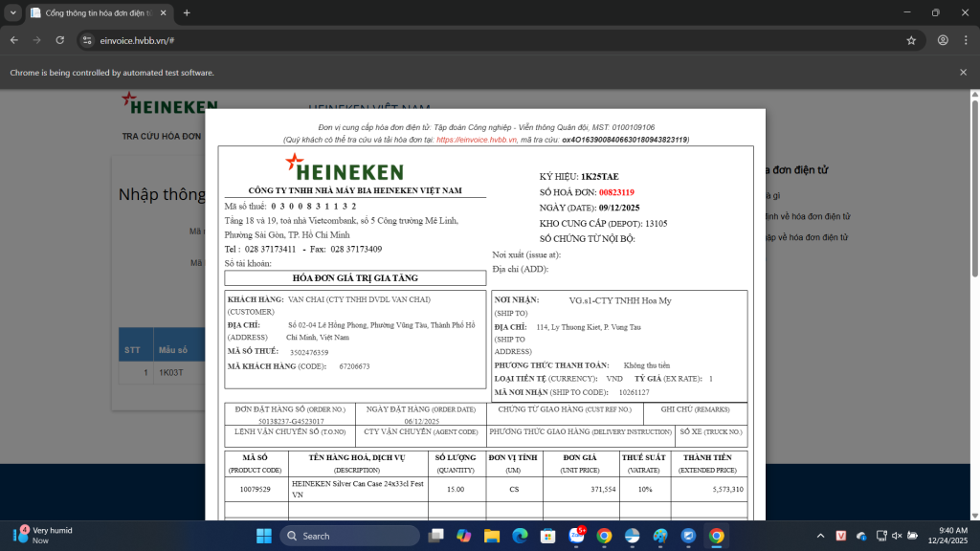Bookmark this page with the star icon

point(911,40)
